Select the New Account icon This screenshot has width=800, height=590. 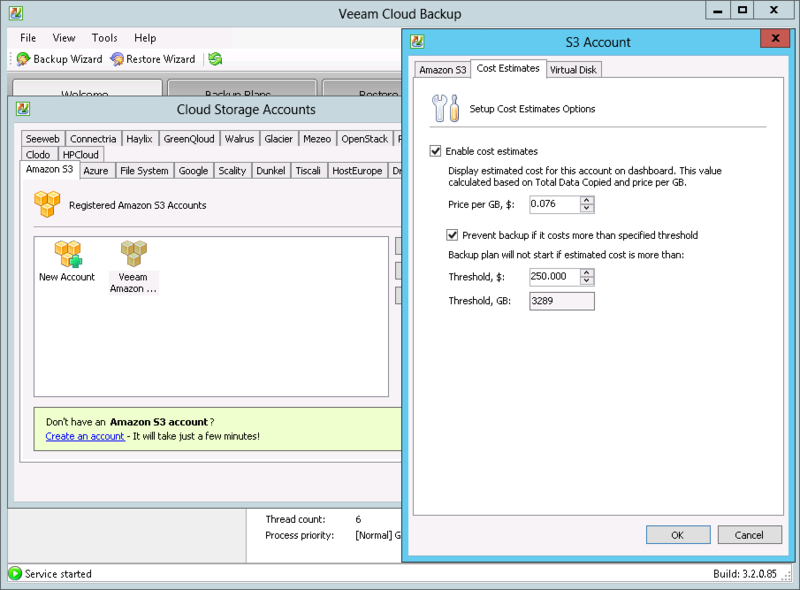coord(66,255)
